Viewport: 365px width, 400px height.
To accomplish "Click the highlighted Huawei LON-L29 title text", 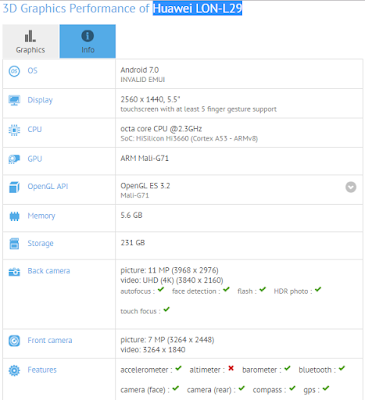I will click(197, 8).
